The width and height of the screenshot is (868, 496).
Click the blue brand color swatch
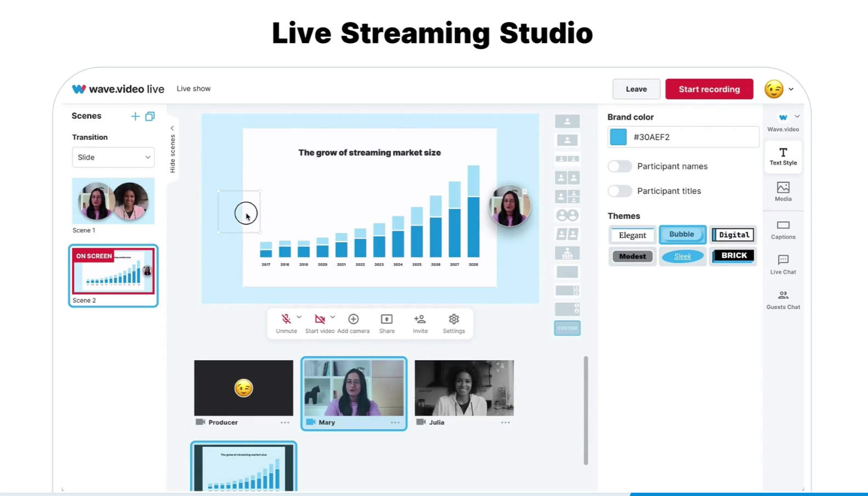(618, 137)
